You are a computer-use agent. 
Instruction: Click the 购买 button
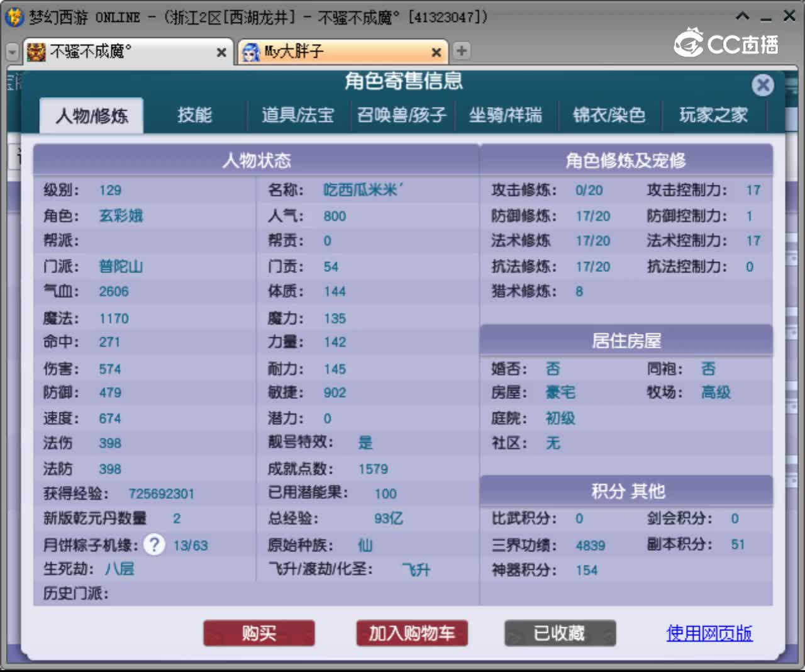[x=259, y=633]
